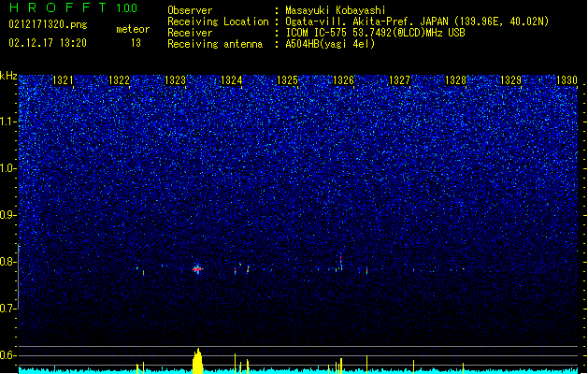588x374 pixels.
Task: Click the Receiving antenna label
Action: (x=215, y=44)
